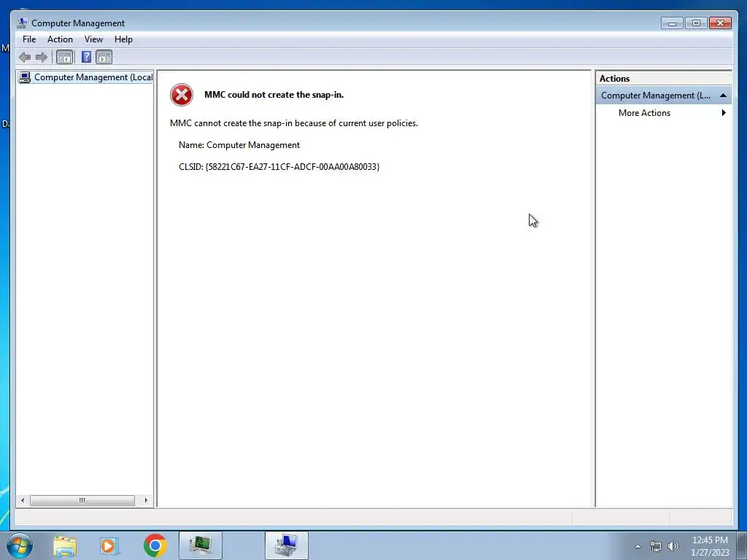Click the tree pane scroll right arrow
Viewport: 747px width, 560px height.
tap(146, 500)
